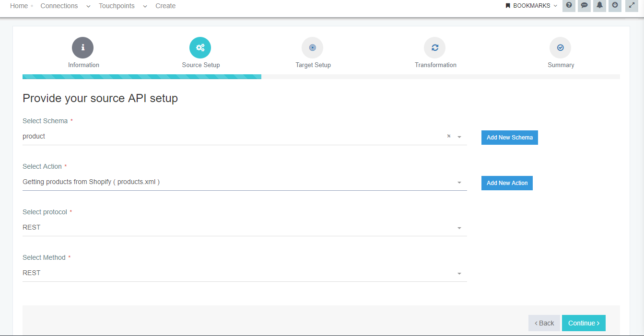Expand the Select Schema dropdown

[x=459, y=137]
